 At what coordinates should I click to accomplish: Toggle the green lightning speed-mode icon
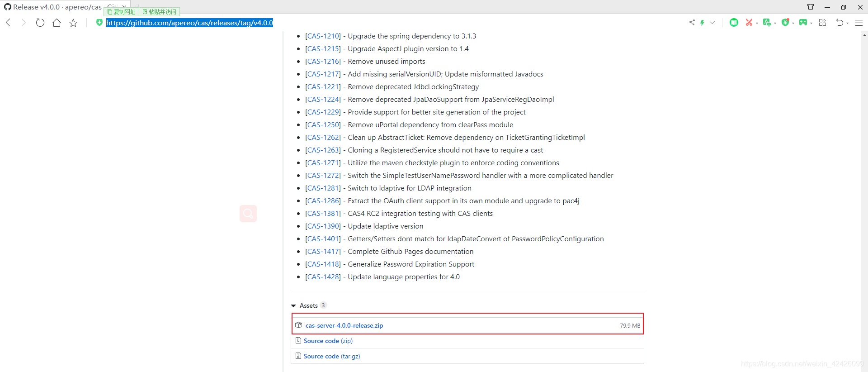[x=702, y=22]
